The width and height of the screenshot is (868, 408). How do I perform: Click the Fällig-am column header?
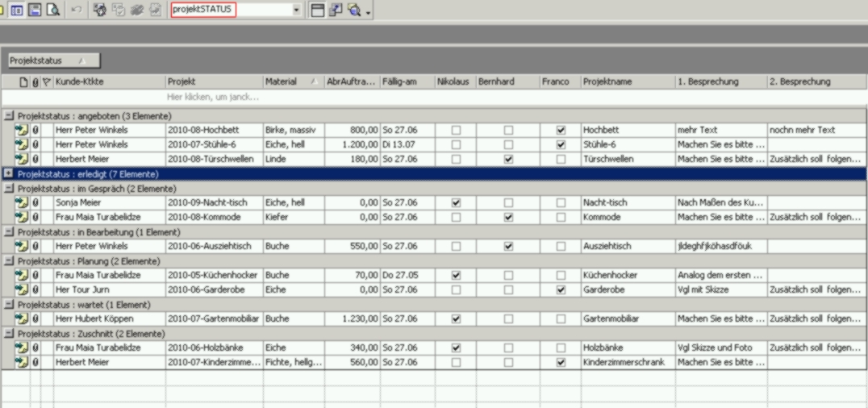click(406, 81)
